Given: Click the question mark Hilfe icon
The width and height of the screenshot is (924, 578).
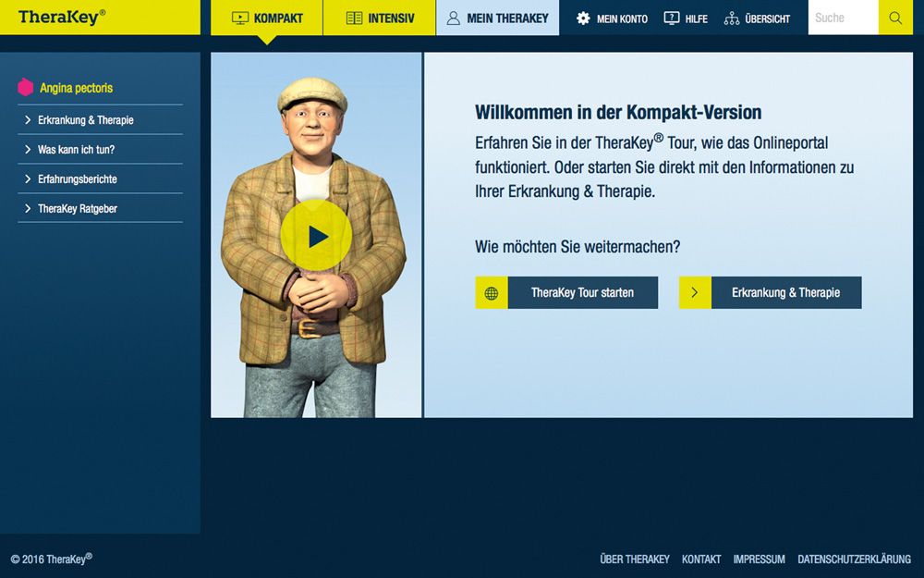Looking at the screenshot, I should coord(671,18).
